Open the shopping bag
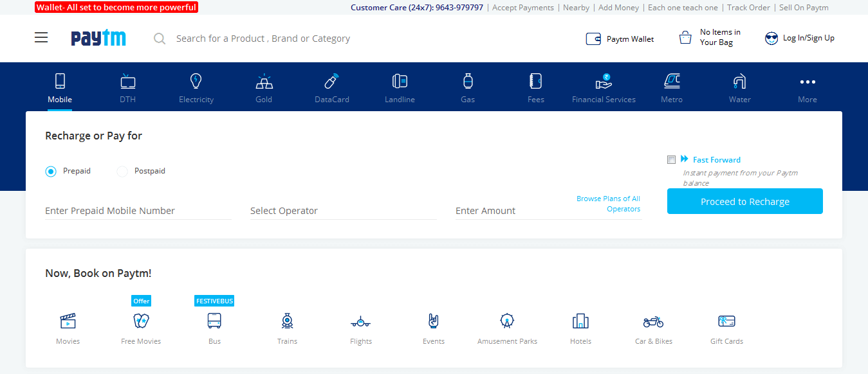 pos(710,37)
